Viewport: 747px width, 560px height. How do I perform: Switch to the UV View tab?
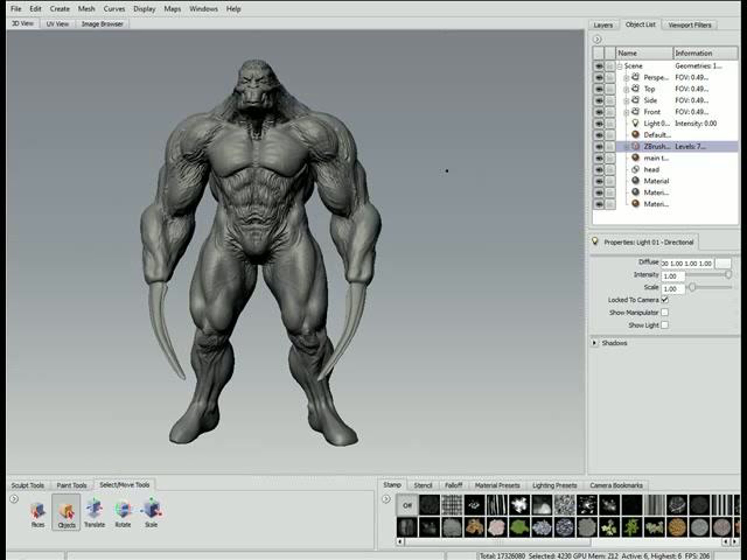[57, 24]
